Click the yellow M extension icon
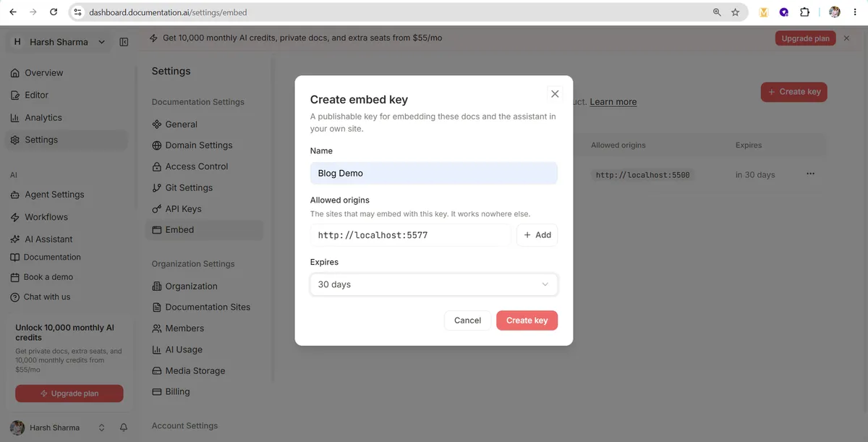 coord(763,12)
